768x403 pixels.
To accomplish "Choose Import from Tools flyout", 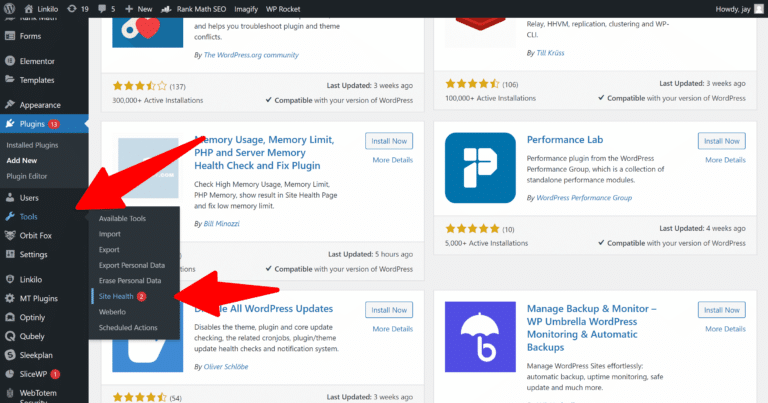I will click(x=110, y=234).
